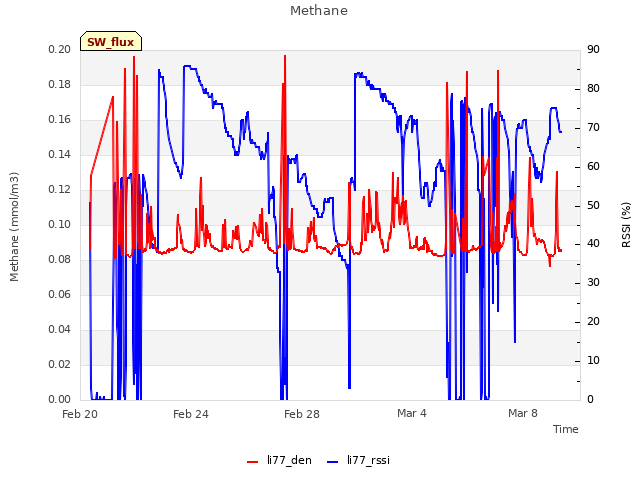Click the blue li77_rssi legend swatch
Viewport: 640px width, 480px height.
[x=333, y=462]
